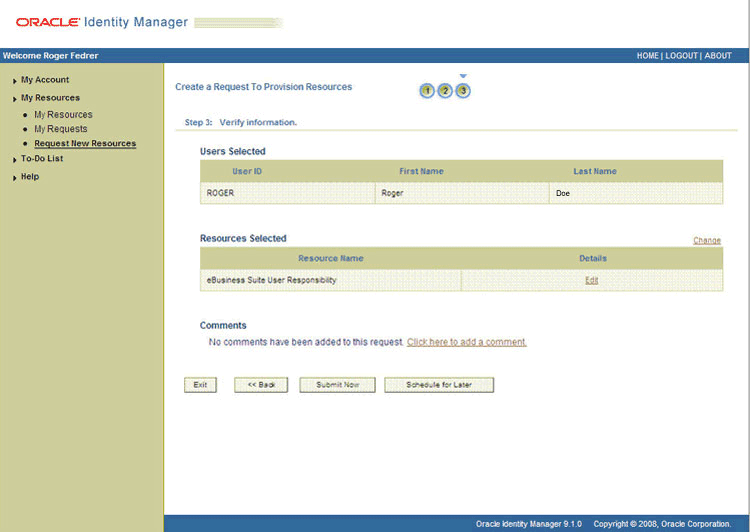Click here to add a comment

tap(466, 342)
